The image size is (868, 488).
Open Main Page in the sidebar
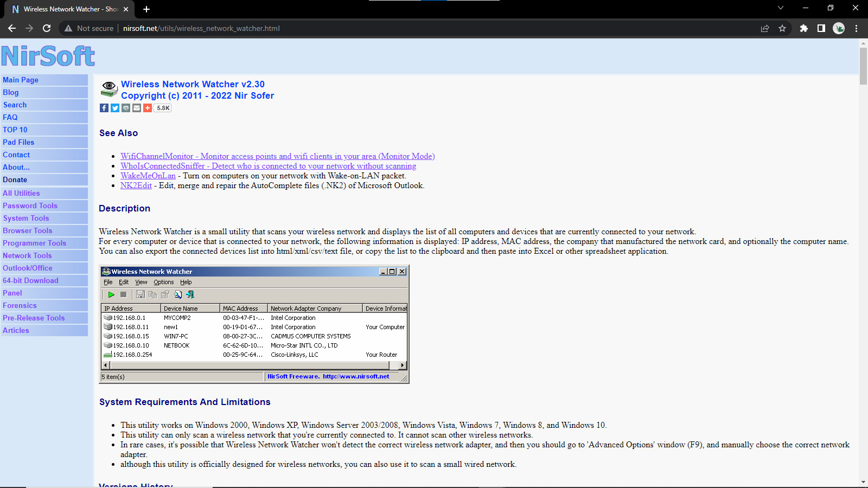coord(44,80)
